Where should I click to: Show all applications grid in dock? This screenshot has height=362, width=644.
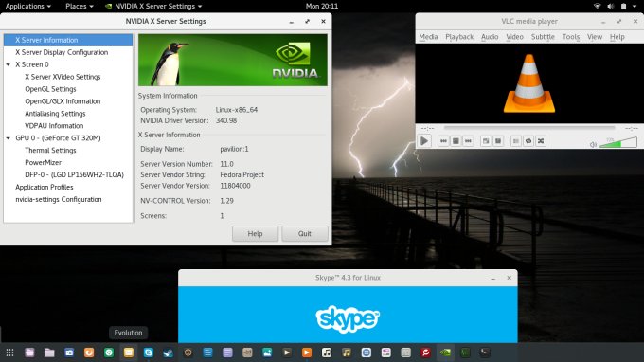[x=9, y=353]
